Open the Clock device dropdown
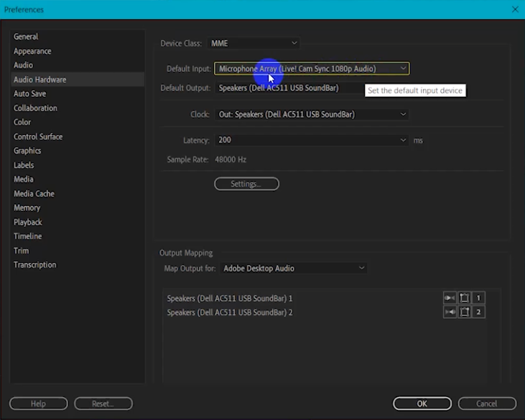Screen dimensions: 525x420 point(312,114)
